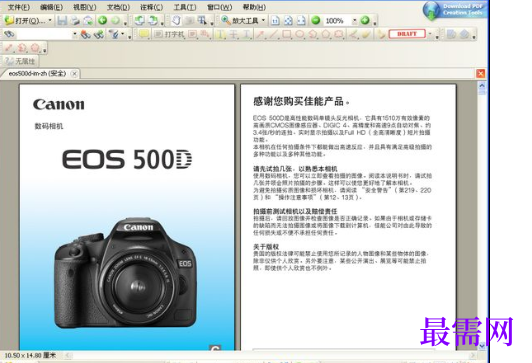Viewport: 532px width, 363px height.
Task: Select the Oval drawing tool
Action: click(x=300, y=34)
